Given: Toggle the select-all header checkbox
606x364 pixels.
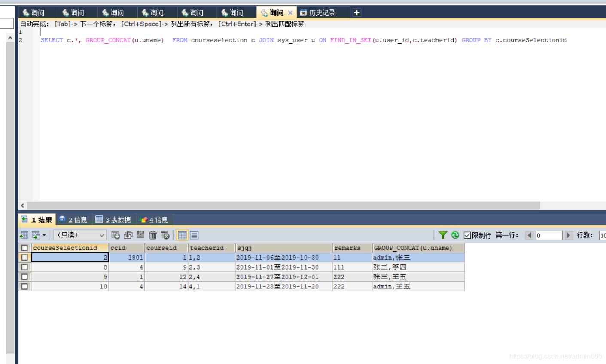Looking at the screenshot, I should pyautogui.click(x=24, y=248).
